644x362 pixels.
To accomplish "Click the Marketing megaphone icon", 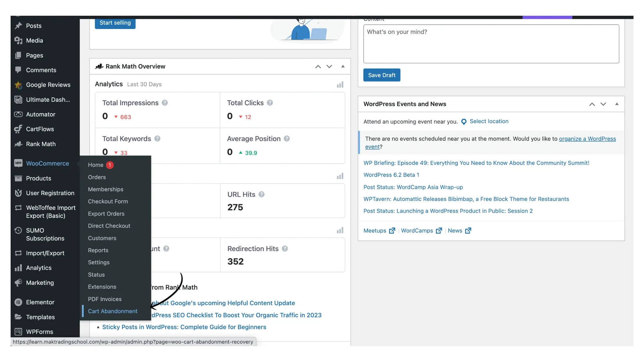I will tap(19, 283).
